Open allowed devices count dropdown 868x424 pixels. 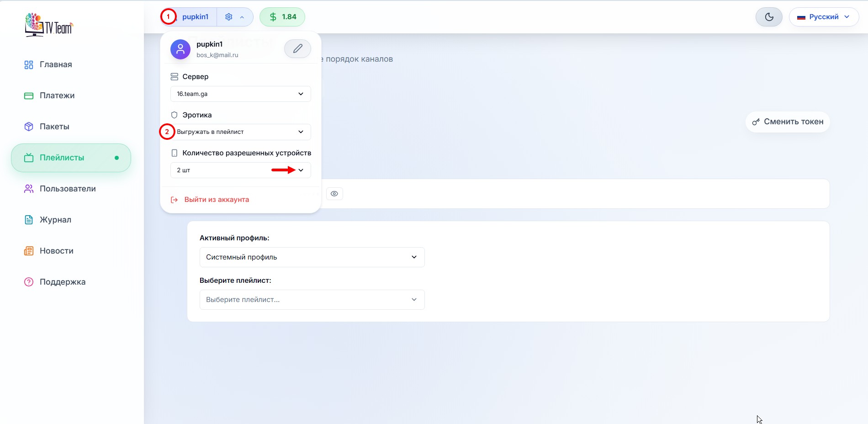click(240, 170)
